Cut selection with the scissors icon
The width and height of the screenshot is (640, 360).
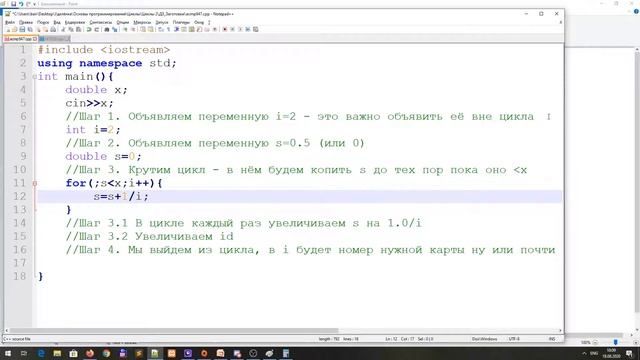coord(63,29)
